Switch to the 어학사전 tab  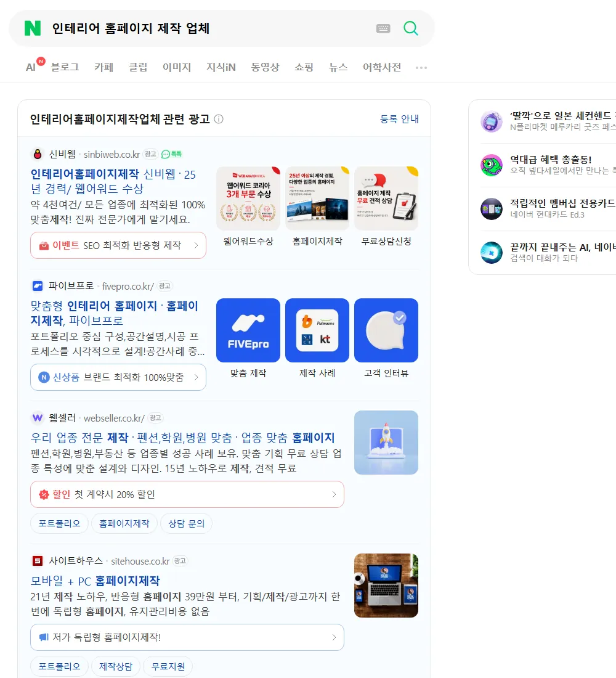coord(382,67)
